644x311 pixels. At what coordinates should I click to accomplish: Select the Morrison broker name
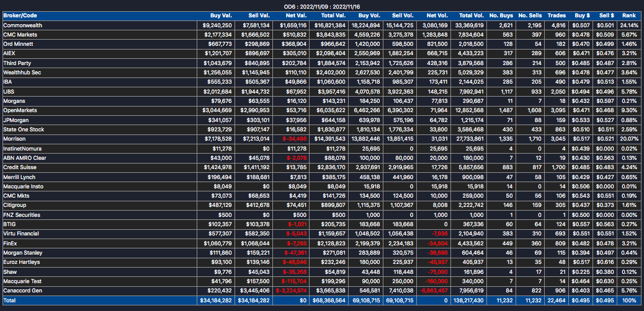coord(14,139)
